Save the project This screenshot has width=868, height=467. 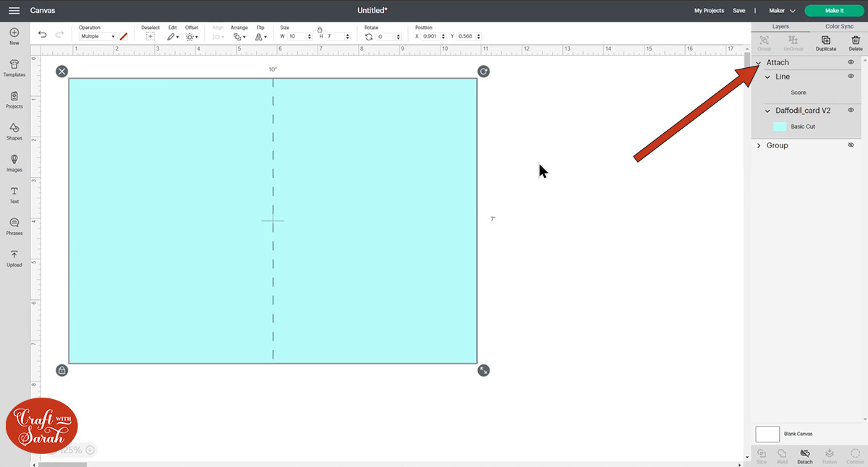739,11
